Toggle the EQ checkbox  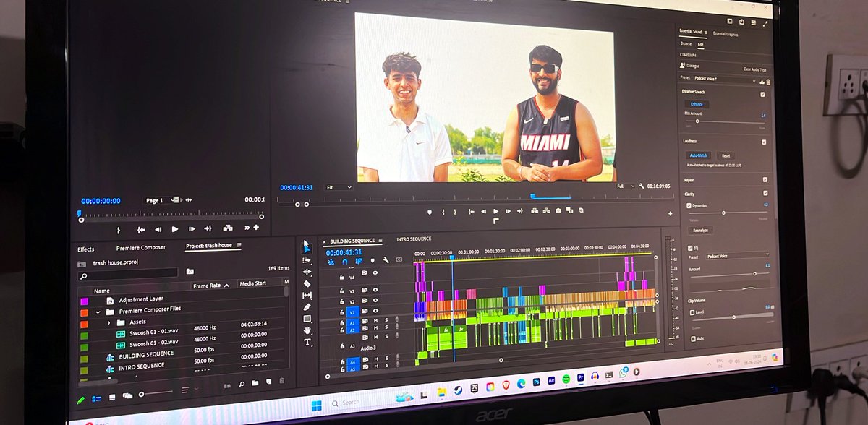pos(689,248)
